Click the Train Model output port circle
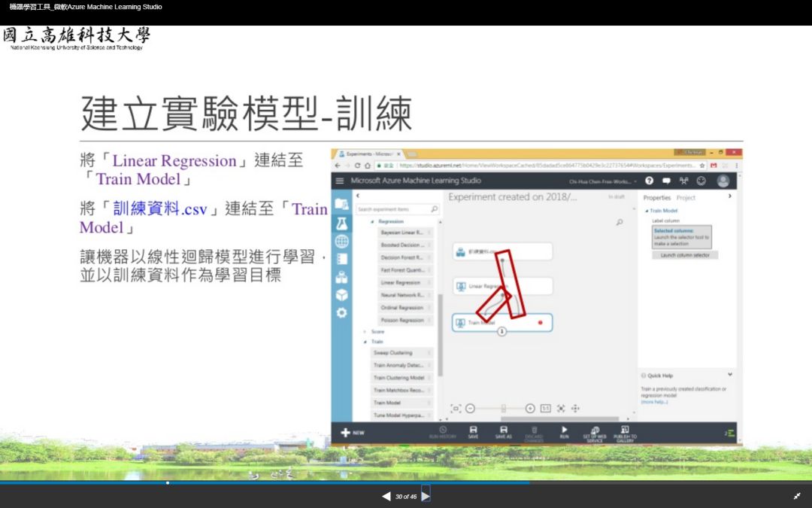This screenshot has height=508, width=812. (x=501, y=332)
